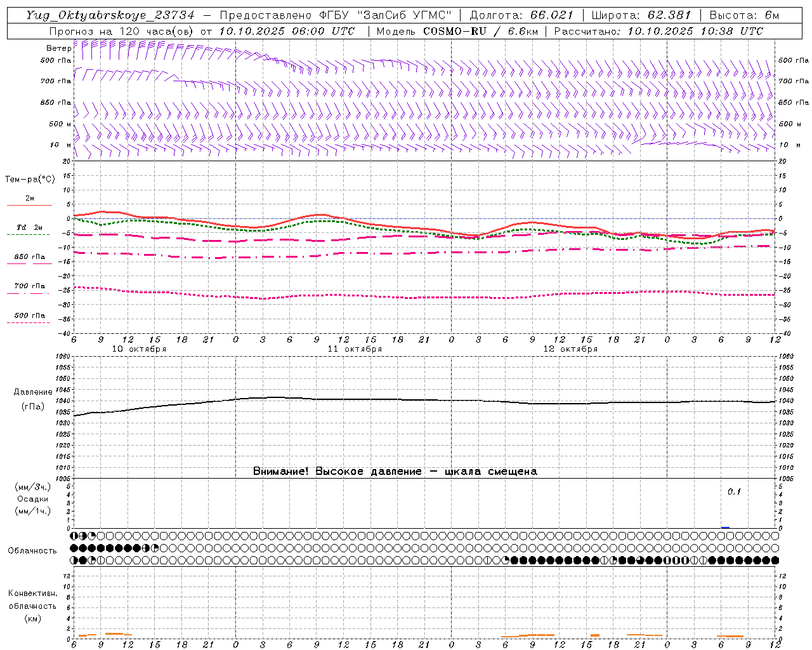Select the 'Модель COSMO-RU / 6.6км' text
The image size is (812, 650).
click(457, 31)
